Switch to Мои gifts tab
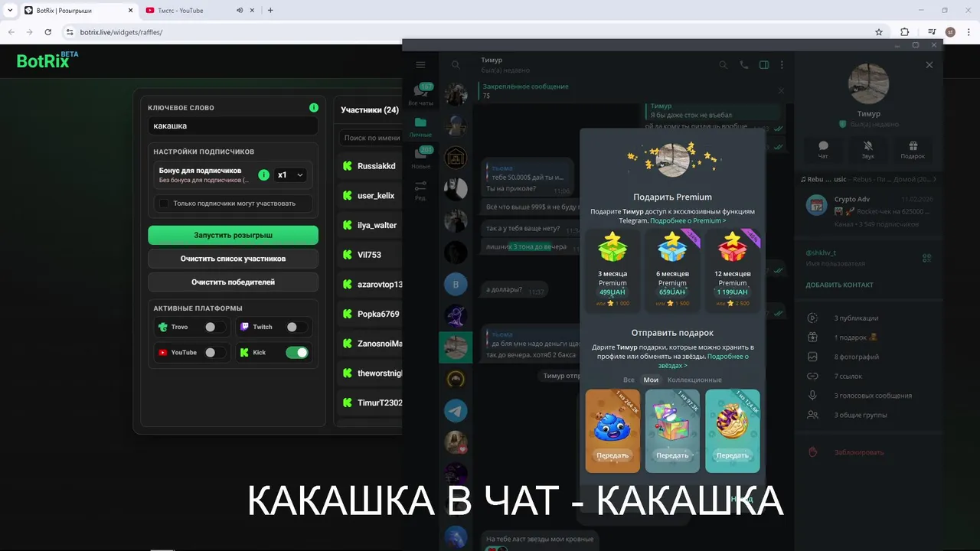Viewport: 980px width, 551px height. 651,380
